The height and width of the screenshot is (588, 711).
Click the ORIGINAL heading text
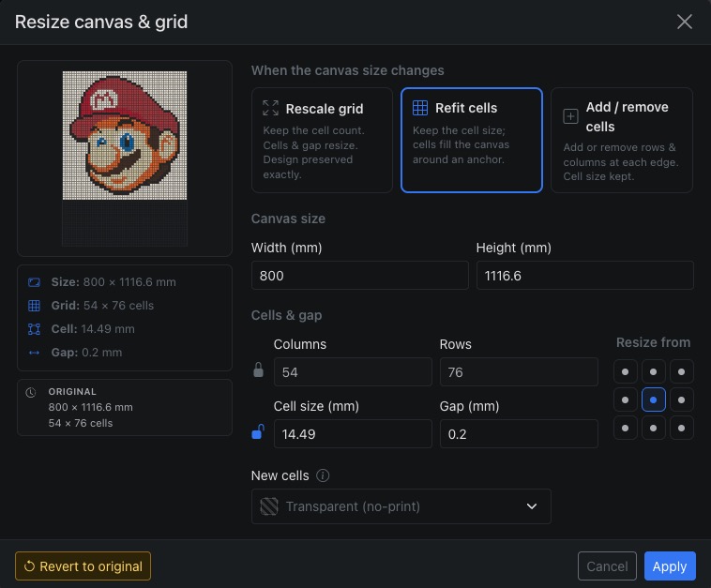(72, 392)
